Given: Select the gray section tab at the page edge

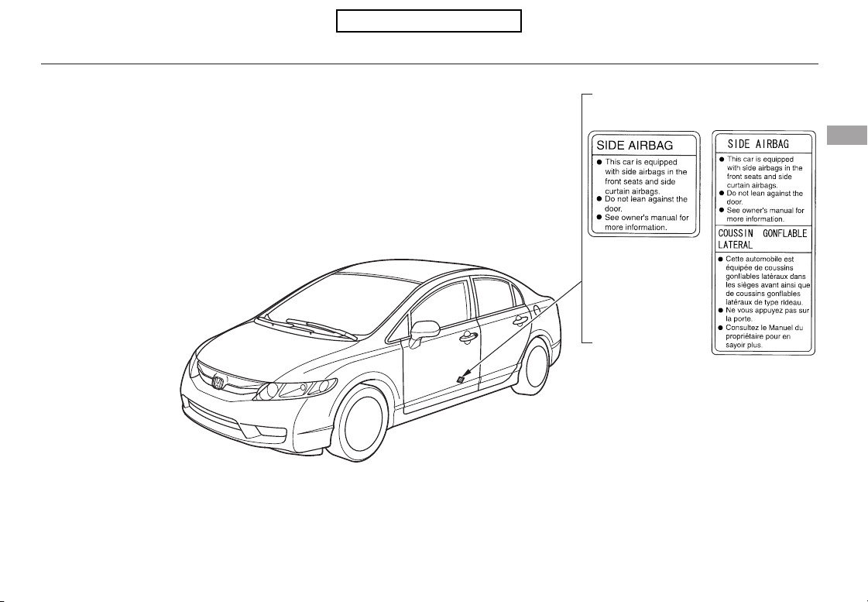Looking at the screenshot, I should click(x=847, y=136).
